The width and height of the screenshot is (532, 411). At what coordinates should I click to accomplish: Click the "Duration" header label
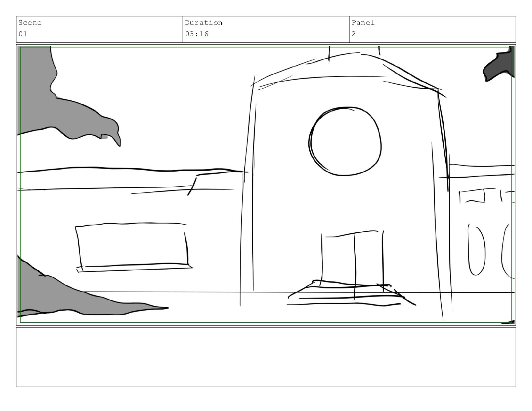coord(204,23)
